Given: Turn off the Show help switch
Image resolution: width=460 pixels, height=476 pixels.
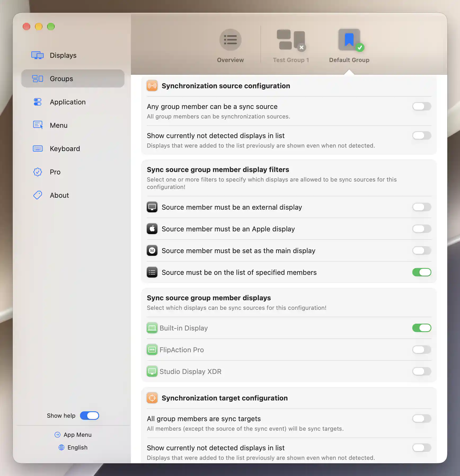Looking at the screenshot, I should coord(90,416).
